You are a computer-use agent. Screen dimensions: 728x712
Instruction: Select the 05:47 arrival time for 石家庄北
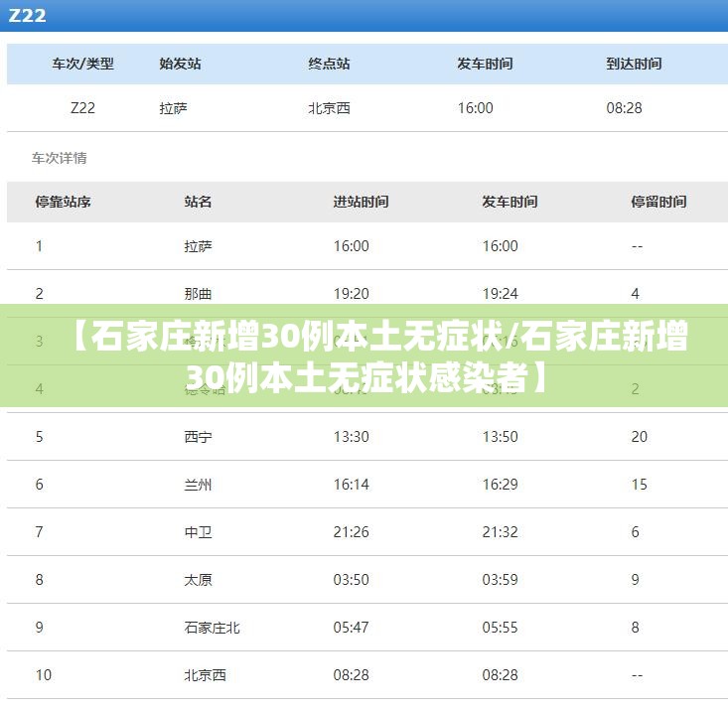tap(352, 628)
